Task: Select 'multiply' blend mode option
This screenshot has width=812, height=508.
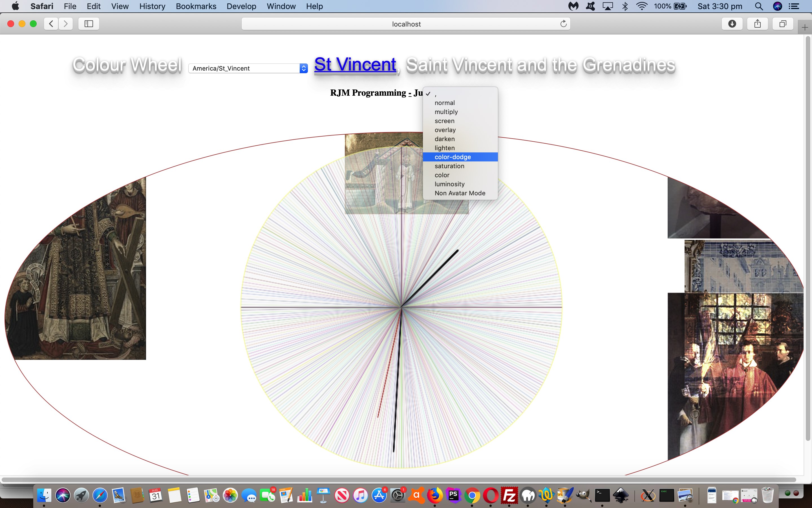Action: pyautogui.click(x=460, y=112)
